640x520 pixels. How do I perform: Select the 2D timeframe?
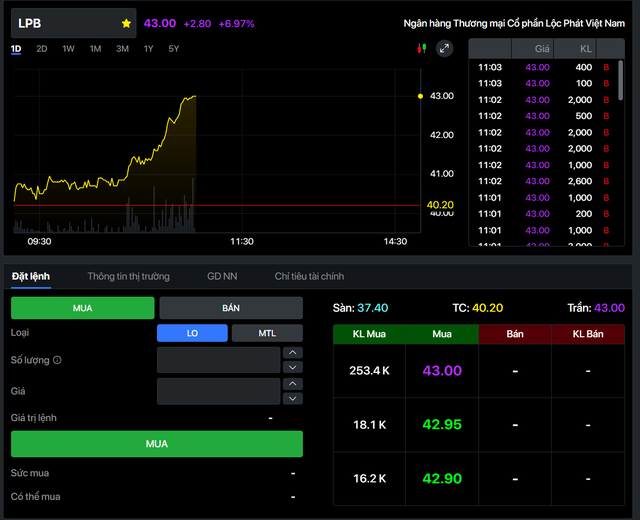[42, 49]
